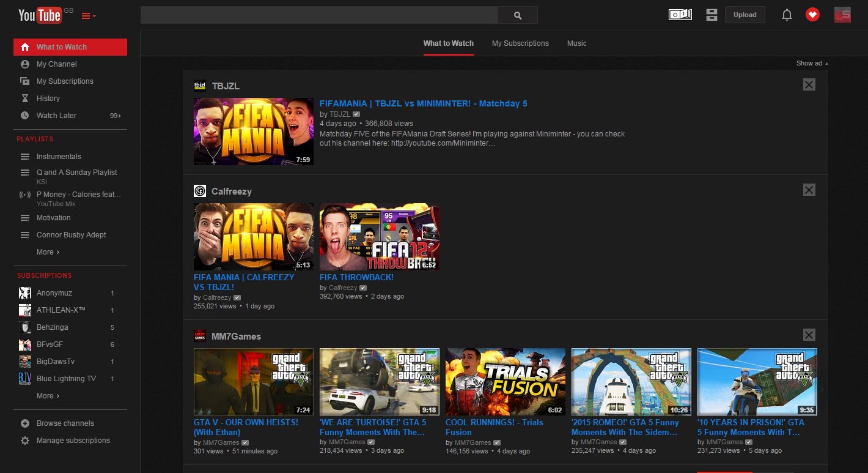The image size is (868, 473).
Task: Click the mix radio icon beside P Money
Action: click(25, 195)
